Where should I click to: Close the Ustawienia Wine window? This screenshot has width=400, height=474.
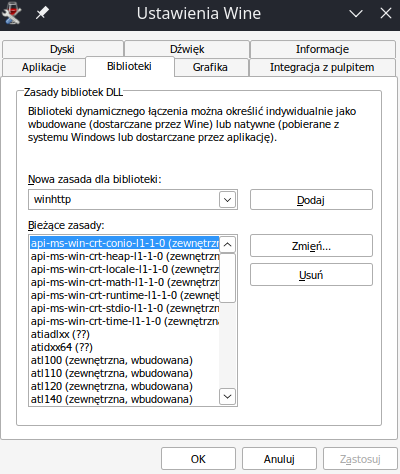click(386, 14)
